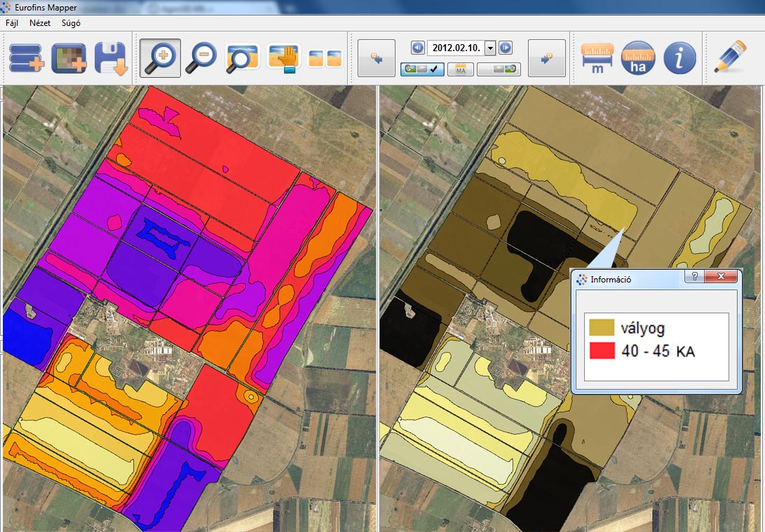Activate the blue information tool

click(x=679, y=58)
